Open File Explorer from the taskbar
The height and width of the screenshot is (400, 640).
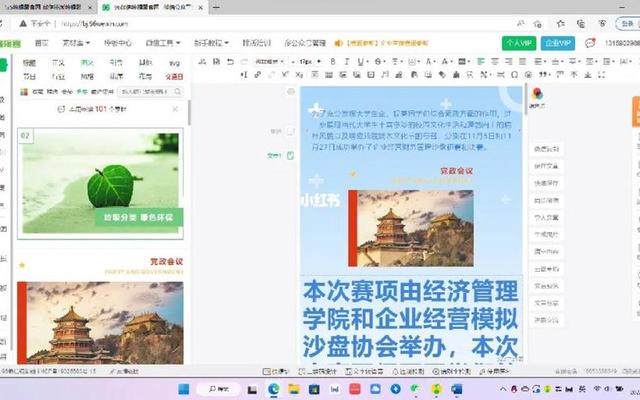294,389
